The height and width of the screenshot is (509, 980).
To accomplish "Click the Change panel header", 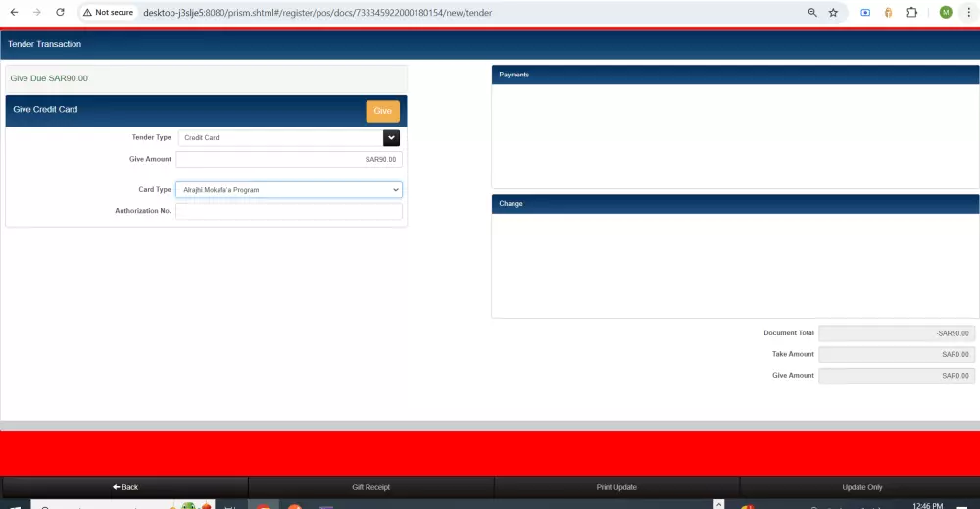I will coord(735,204).
